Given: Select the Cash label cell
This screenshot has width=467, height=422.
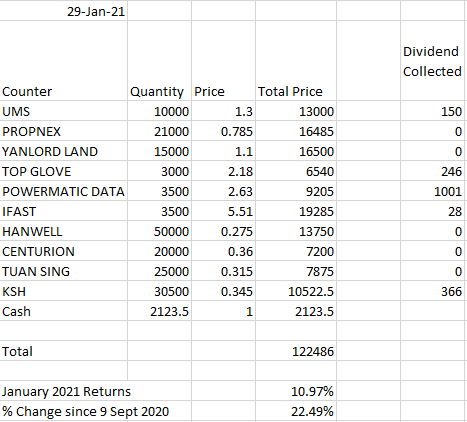Looking at the screenshot, I should 63,311.
